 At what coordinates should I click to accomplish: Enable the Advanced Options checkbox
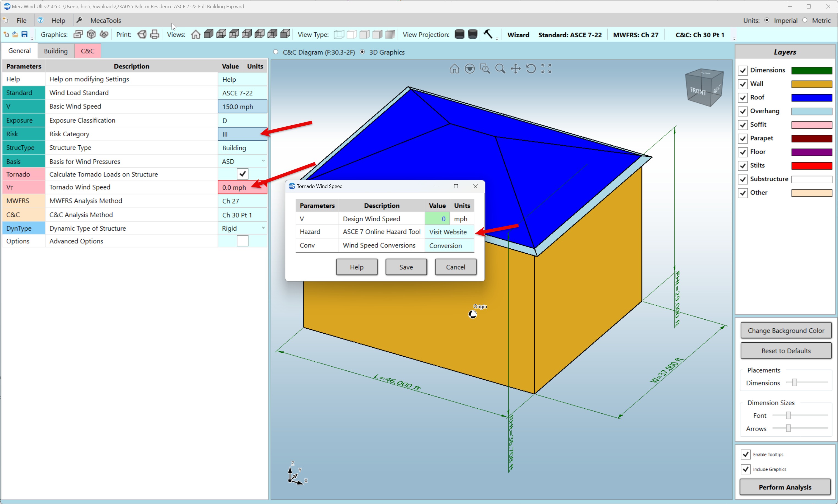[242, 241]
